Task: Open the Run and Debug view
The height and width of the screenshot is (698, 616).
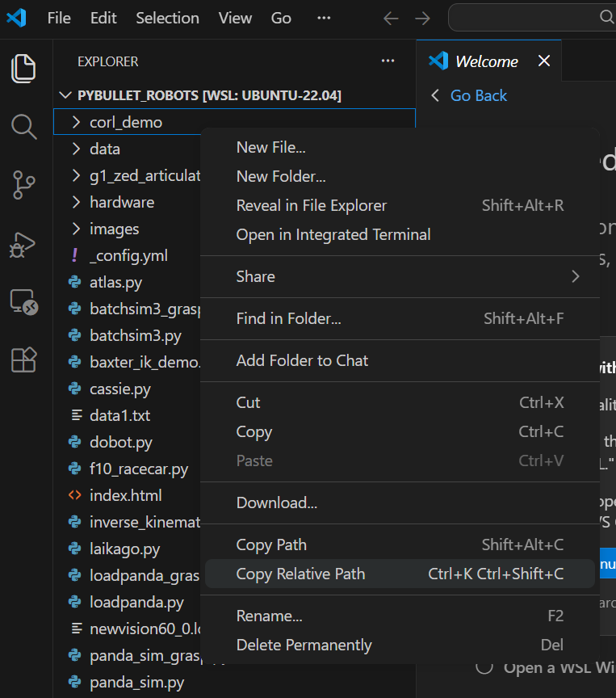Action: click(23, 243)
